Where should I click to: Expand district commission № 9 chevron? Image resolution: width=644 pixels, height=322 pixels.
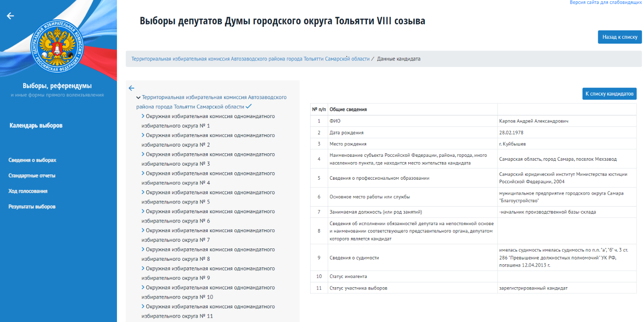coord(143,269)
